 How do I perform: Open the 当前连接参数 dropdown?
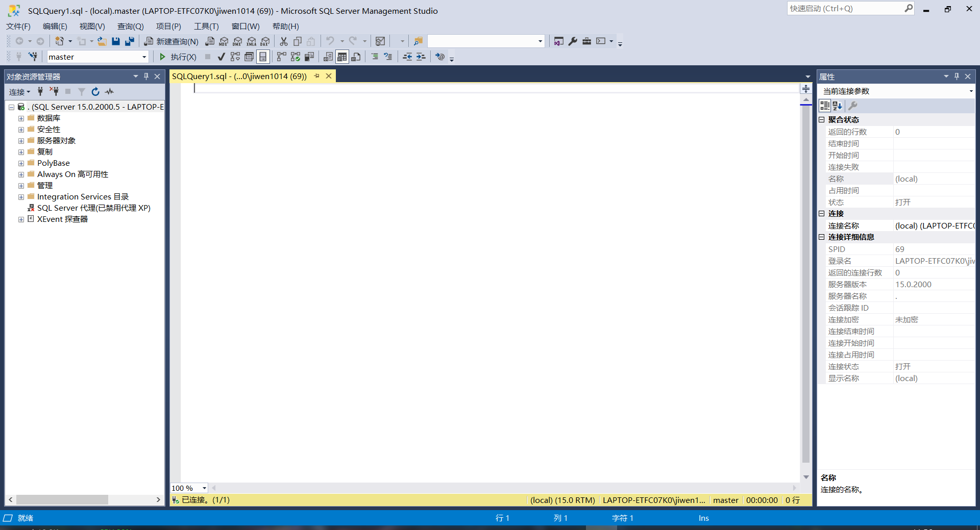point(971,91)
